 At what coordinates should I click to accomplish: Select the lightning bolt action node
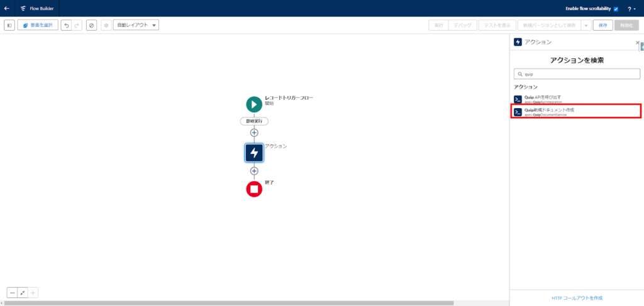click(x=254, y=153)
